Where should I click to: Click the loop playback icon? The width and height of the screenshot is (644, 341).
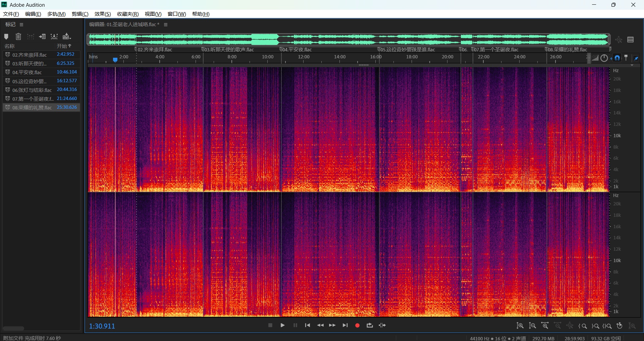tap(370, 325)
